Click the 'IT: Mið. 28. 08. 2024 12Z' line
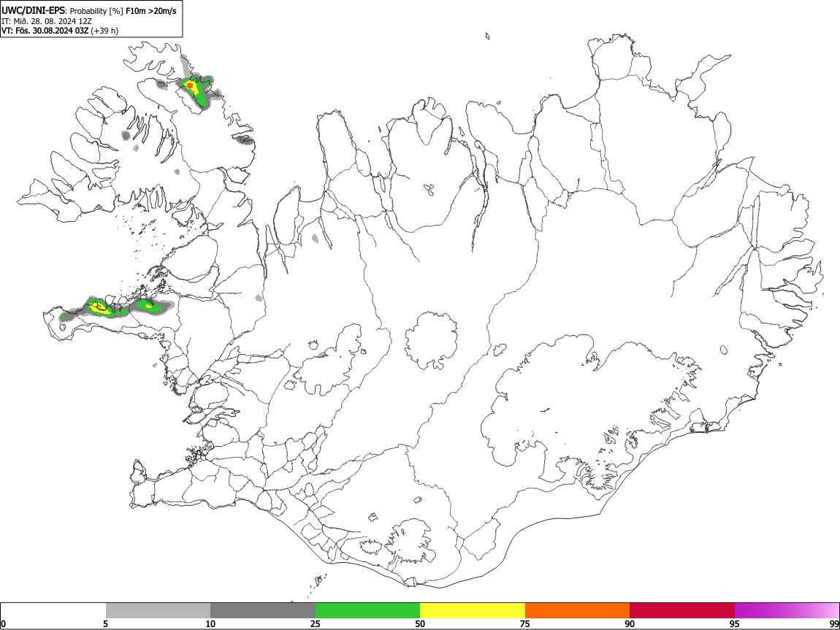Screen dimensions: 840x630 click(47, 21)
